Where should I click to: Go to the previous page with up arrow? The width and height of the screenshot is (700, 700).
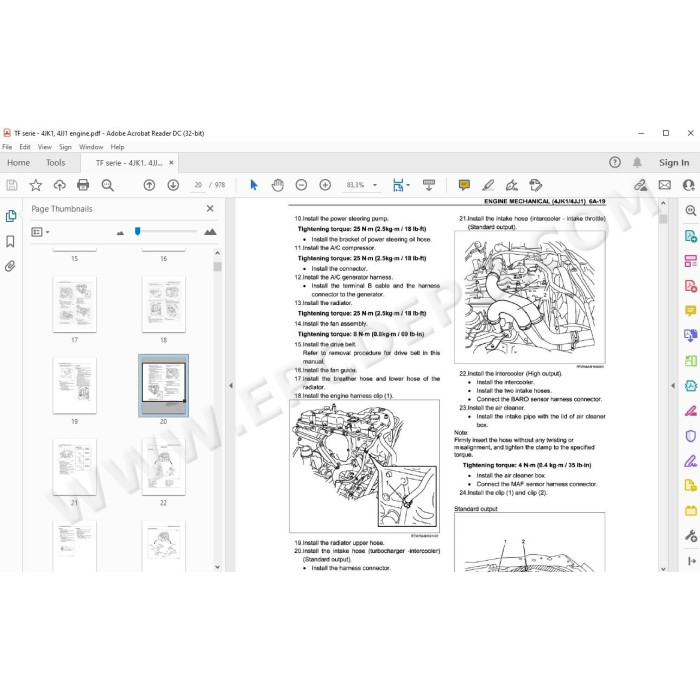point(149,185)
